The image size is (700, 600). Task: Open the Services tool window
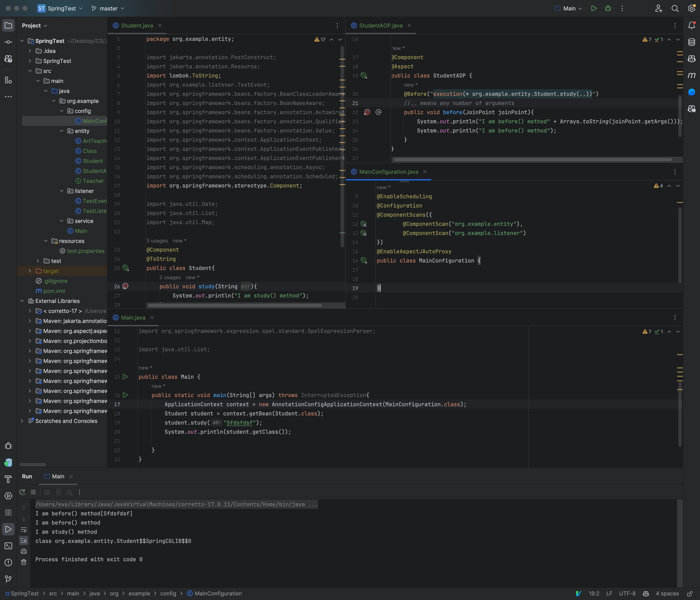(x=8, y=496)
